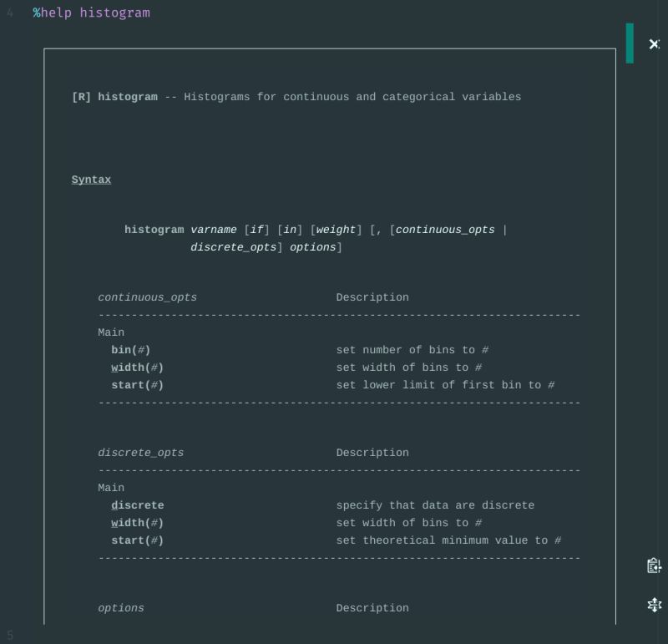Click the Description column header text

[372, 297]
